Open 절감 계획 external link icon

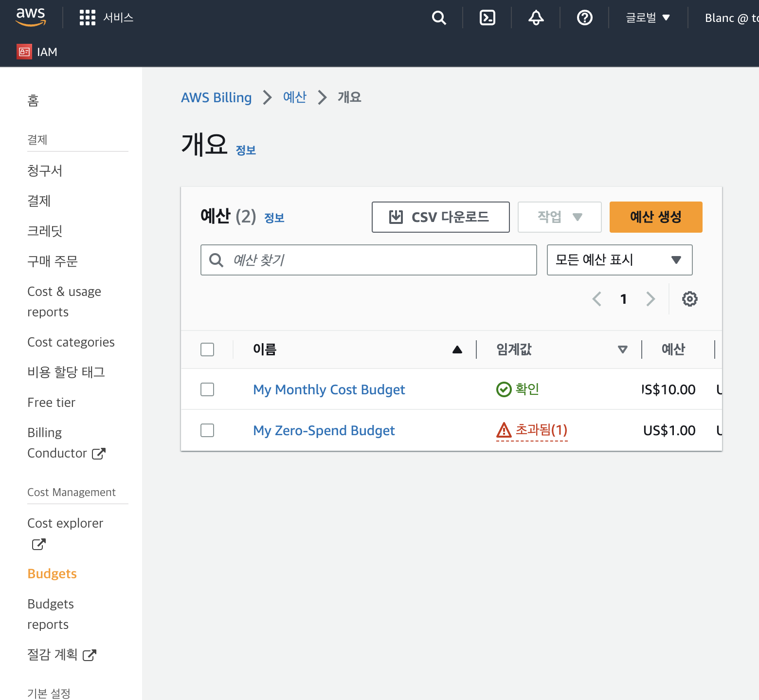tap(90, 655)
